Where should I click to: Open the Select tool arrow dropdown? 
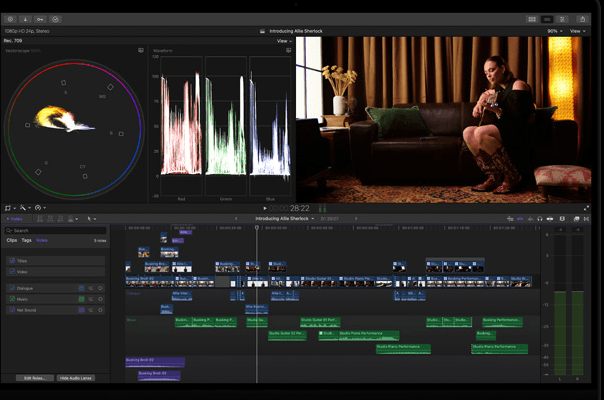(x=91, y=219)
